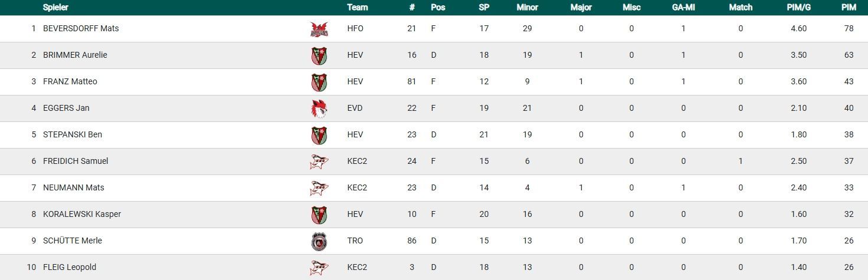Click the Team column header

point(358,8)
